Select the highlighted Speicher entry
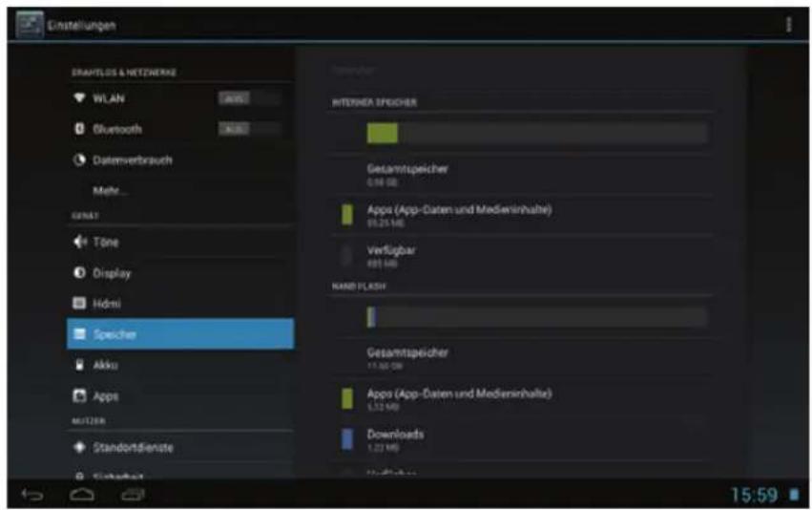This screenshot has height=510, width=812. point(180,333)
